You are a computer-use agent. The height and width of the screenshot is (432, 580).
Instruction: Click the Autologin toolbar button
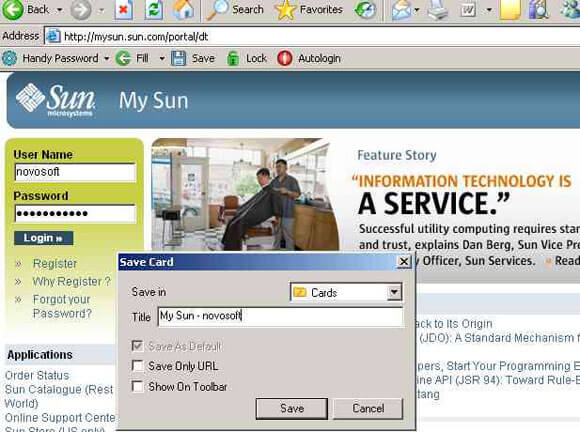coord(309,58)
